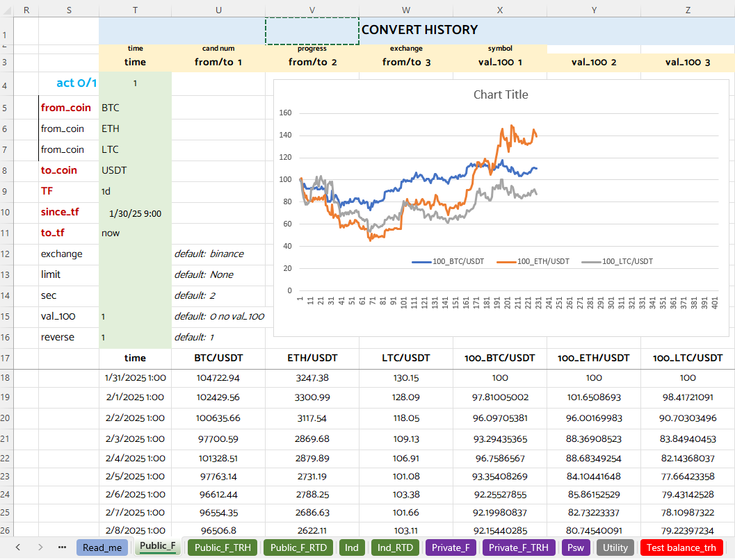Screen dimensions: 735x560
Task: Switch to the Read_me sheet tab
Action: coord(102,547)
